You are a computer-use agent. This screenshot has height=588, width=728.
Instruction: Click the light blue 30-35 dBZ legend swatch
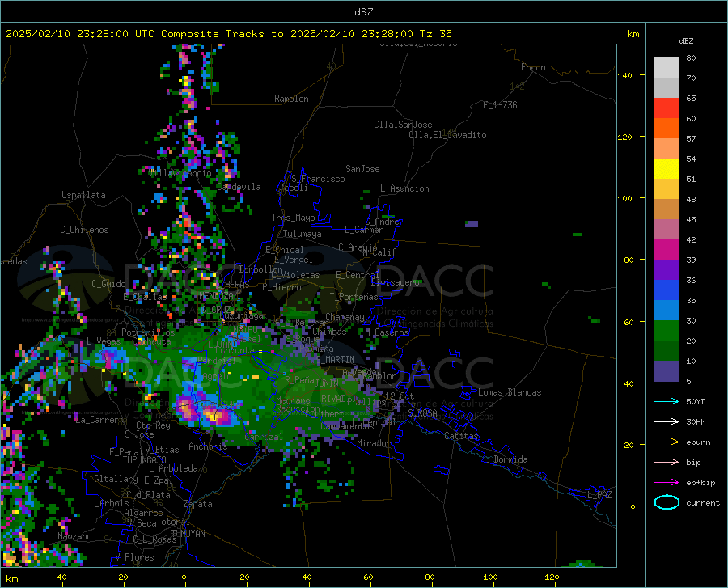tap(667, 311)
